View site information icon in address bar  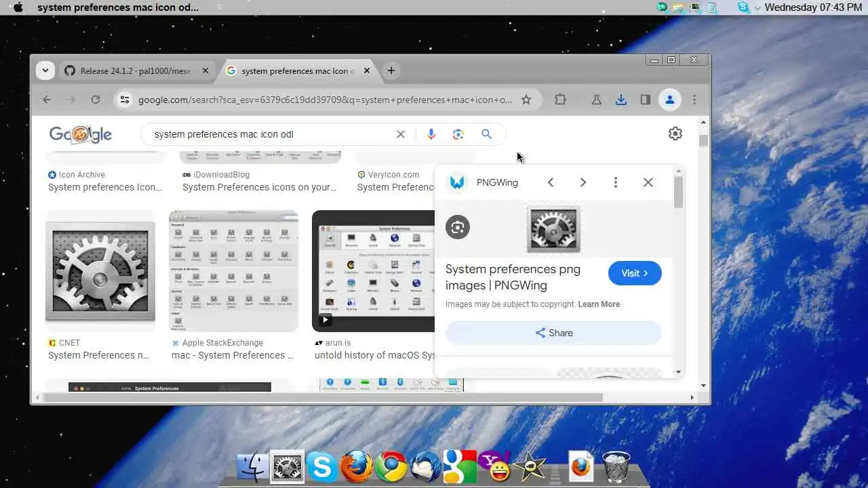click(x=124, y=100)
